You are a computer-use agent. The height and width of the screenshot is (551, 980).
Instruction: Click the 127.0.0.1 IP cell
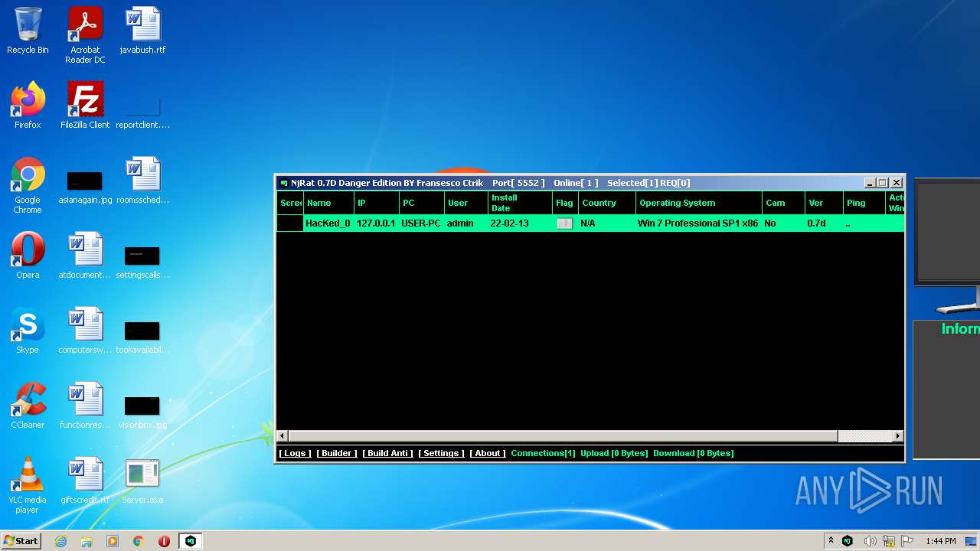coord(376,223)
